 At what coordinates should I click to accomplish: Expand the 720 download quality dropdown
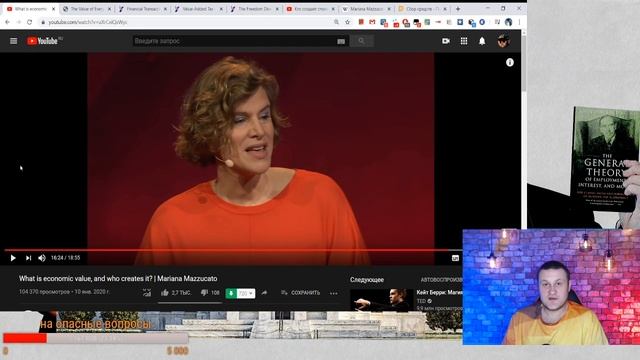(246, 293)
